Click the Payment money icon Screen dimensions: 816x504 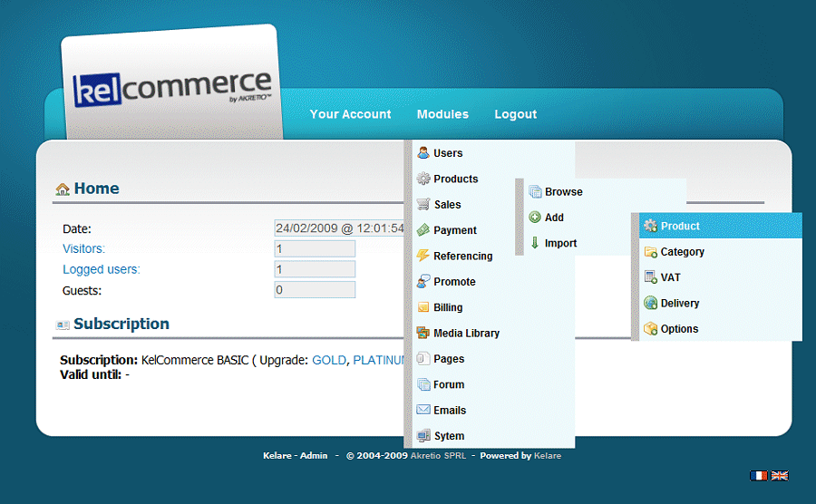click(x=423, y=230)
